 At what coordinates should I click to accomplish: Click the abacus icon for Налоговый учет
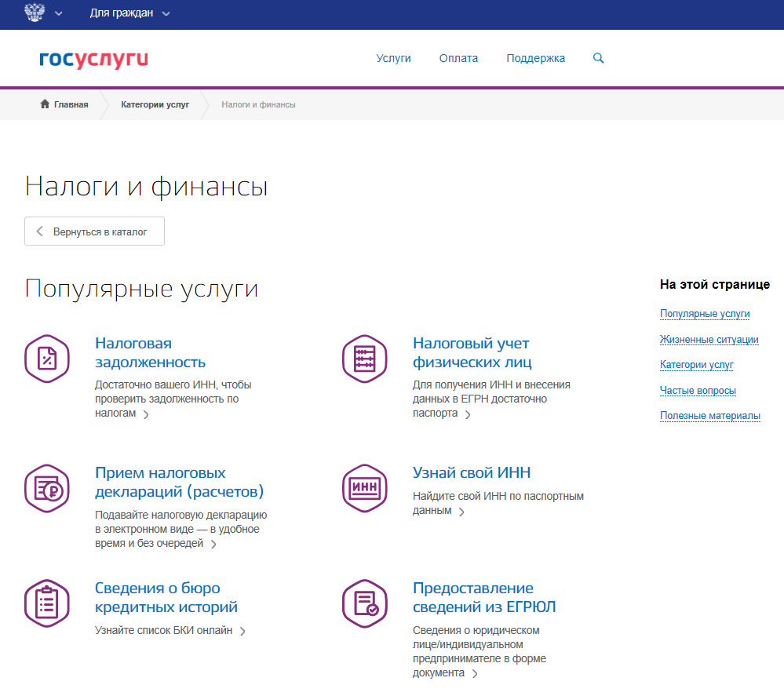point(364,359)
